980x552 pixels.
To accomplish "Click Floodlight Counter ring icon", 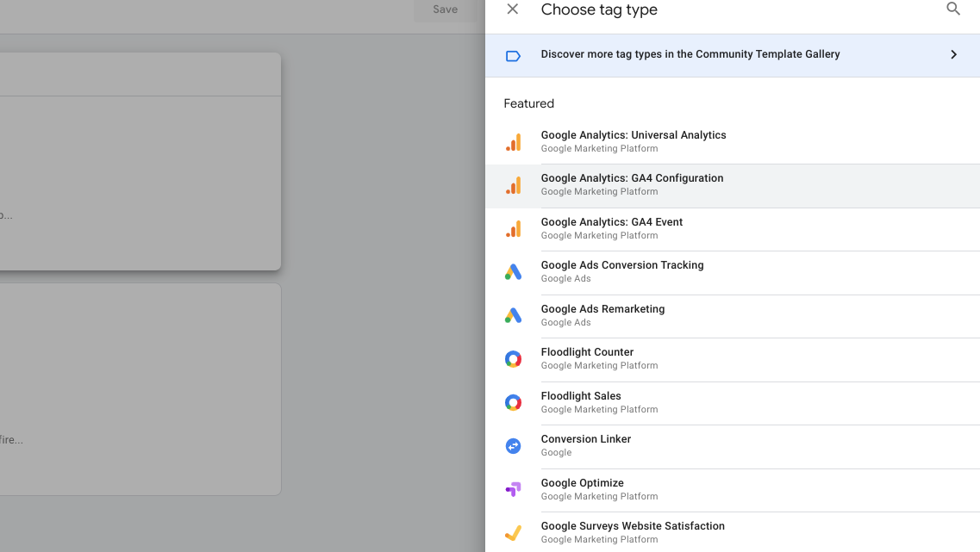I will coord(513,359).
